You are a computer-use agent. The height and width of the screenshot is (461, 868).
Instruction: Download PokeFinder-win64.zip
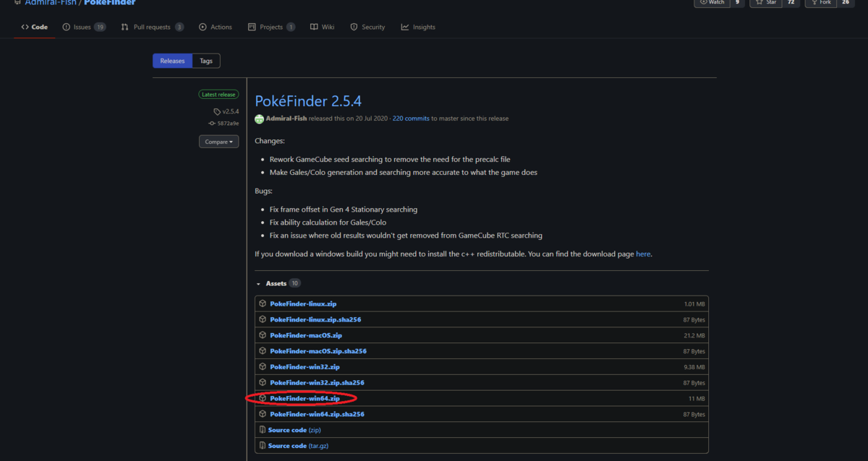point(305,398)
